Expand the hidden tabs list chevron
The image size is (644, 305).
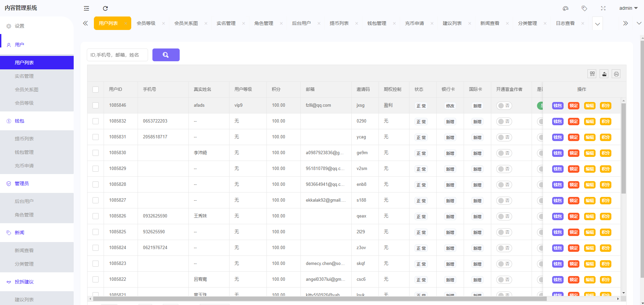[597, 24]
